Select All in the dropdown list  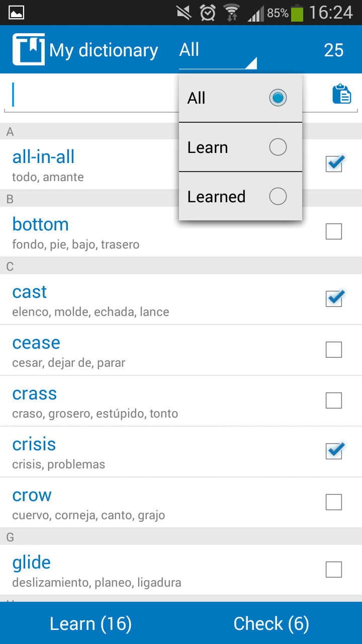240,98
